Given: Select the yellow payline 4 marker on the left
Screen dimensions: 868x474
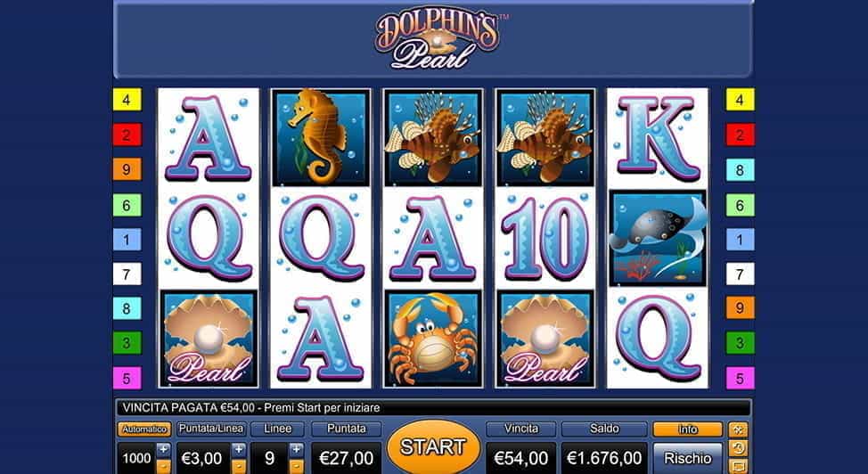Looking at the screenshot, I should [127, 100].
